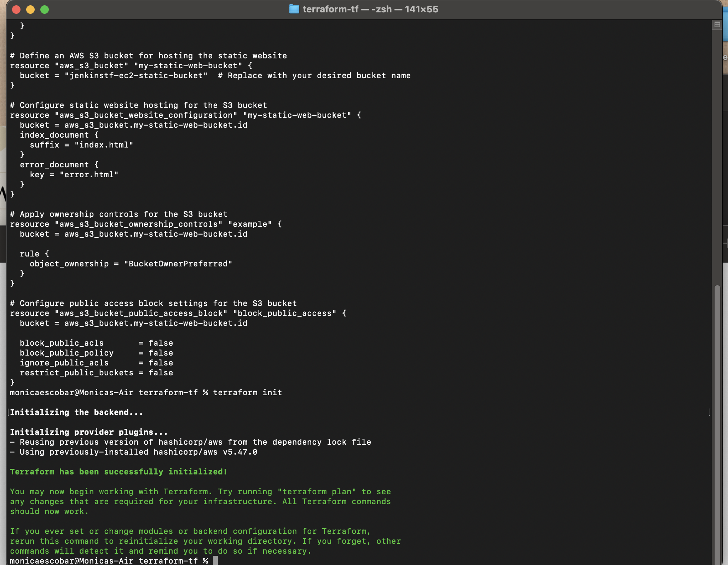Click the Initializing provider plugins heading
This screenshot has width=728, height=565.
coord(88,432)
